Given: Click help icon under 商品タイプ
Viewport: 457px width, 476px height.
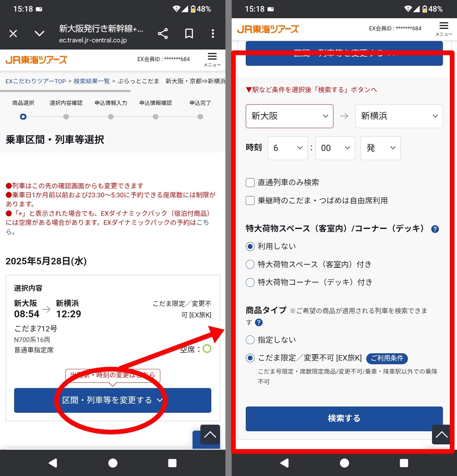Looking at the screenshot, I should coord(259,322).
